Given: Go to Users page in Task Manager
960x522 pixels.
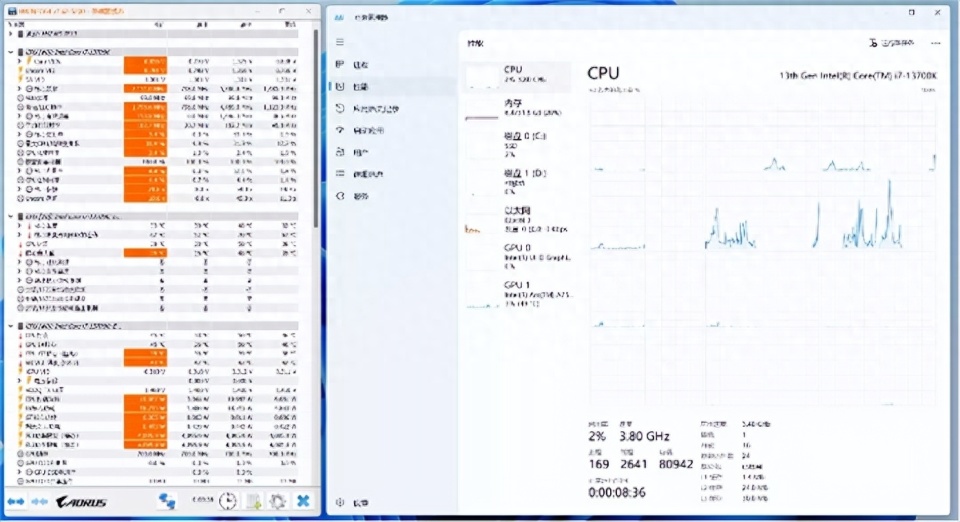Looking at the screenshot, I should point(392,152).
